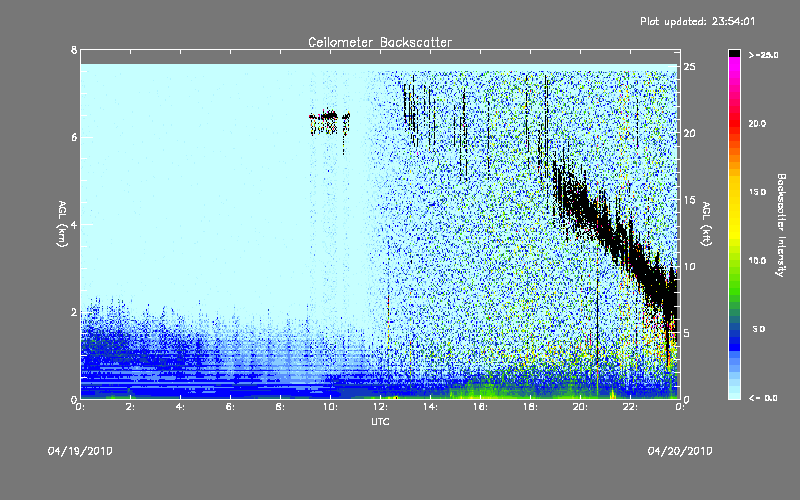Select the "20:" UTC hour tick
The width and height of the screenshot is (800, 500).
(x=580, y=407)
